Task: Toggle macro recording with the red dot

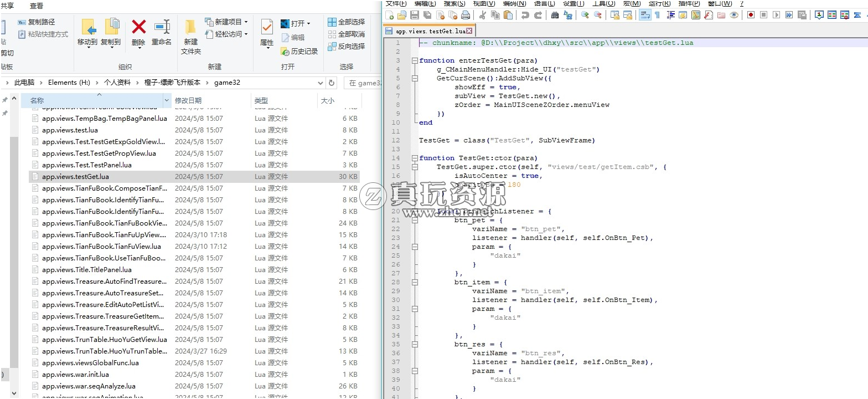Action: click(x=751, y=15)
